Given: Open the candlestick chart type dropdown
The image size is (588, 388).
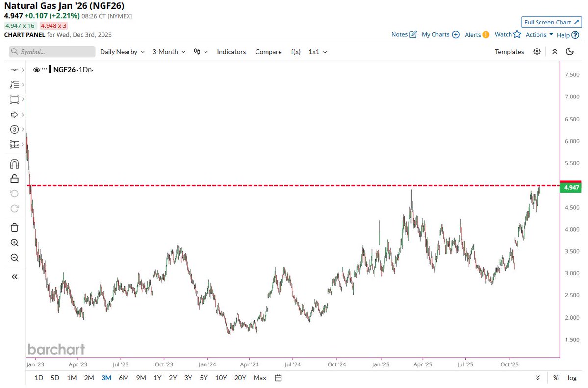Looking at the screenshot, I should click(x=201, y=51).
